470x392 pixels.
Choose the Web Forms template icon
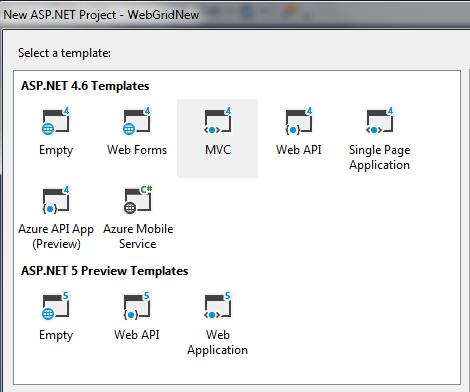pyautogui.click(x=137, y=121)
